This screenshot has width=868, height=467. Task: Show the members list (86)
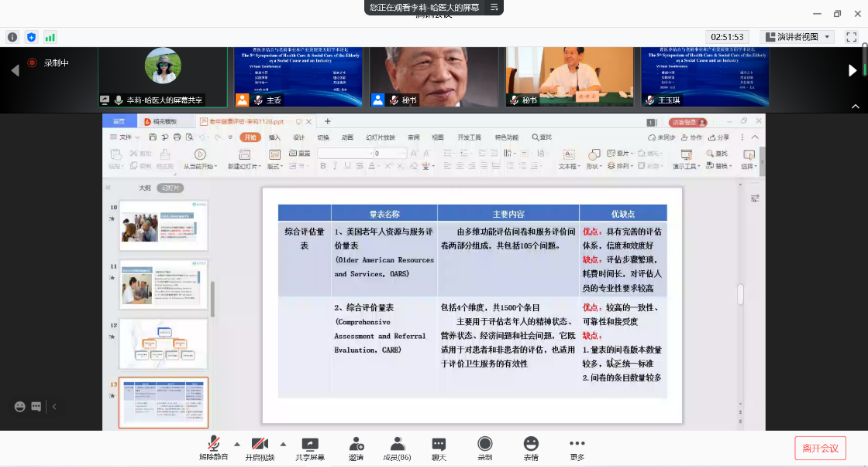[x=398, y=444]
